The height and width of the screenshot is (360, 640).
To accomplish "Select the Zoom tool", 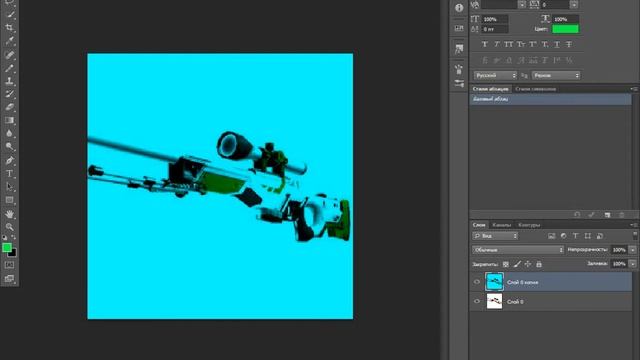I will [x=9, y=227].
